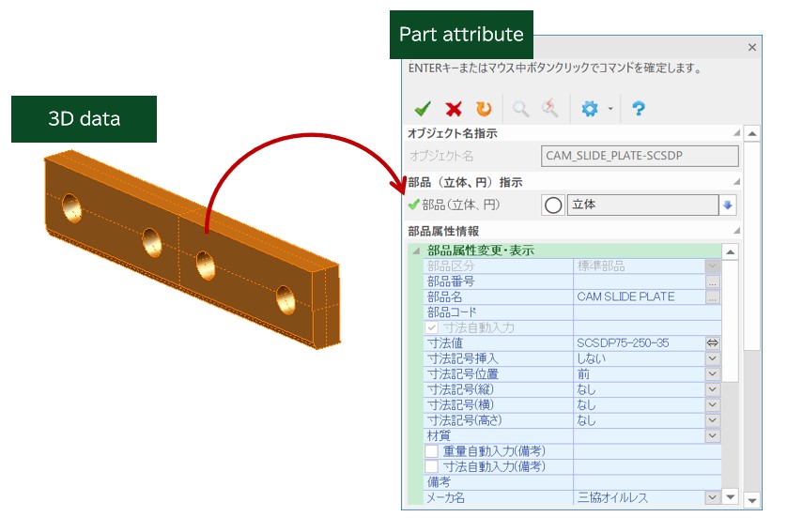Click the オブジェクト名 text field

[640, 156]
